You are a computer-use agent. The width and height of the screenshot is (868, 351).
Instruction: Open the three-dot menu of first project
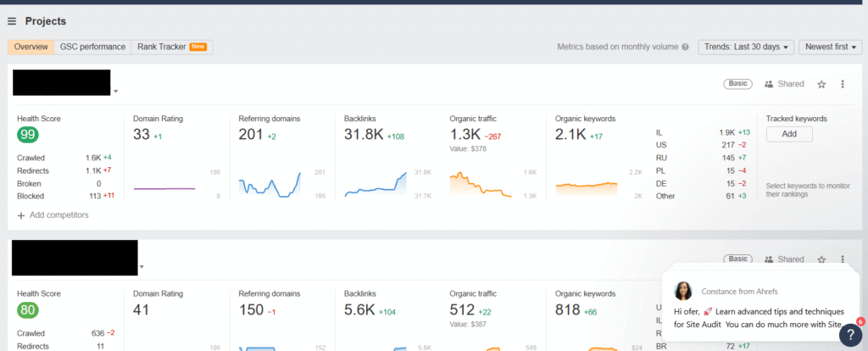pyautogui.click(x=843, y=84)
